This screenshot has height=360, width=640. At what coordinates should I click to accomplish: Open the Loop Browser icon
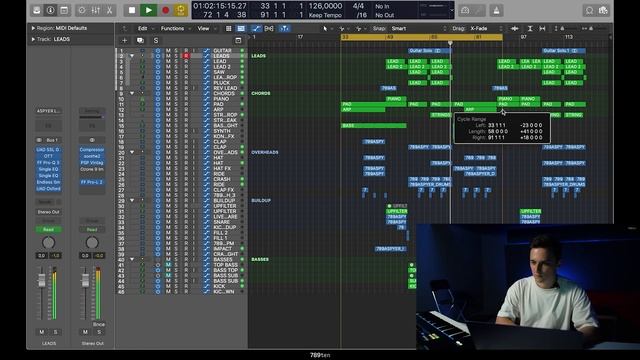point(589,10)
